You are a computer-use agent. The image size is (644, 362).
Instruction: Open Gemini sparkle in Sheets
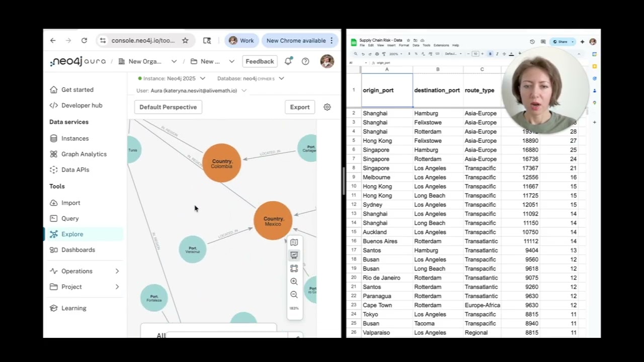pyautogui.click(x=582, y=42)
